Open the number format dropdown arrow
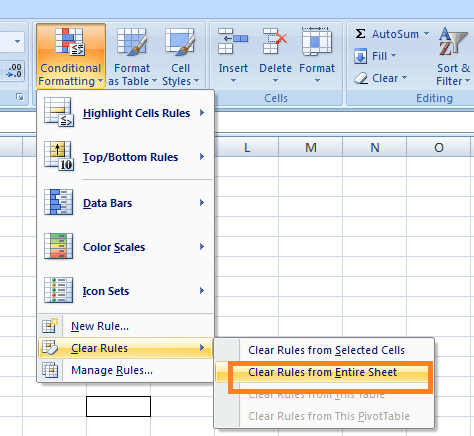The image size is (474, 436). pyautogui.click(x=17, y=42)
